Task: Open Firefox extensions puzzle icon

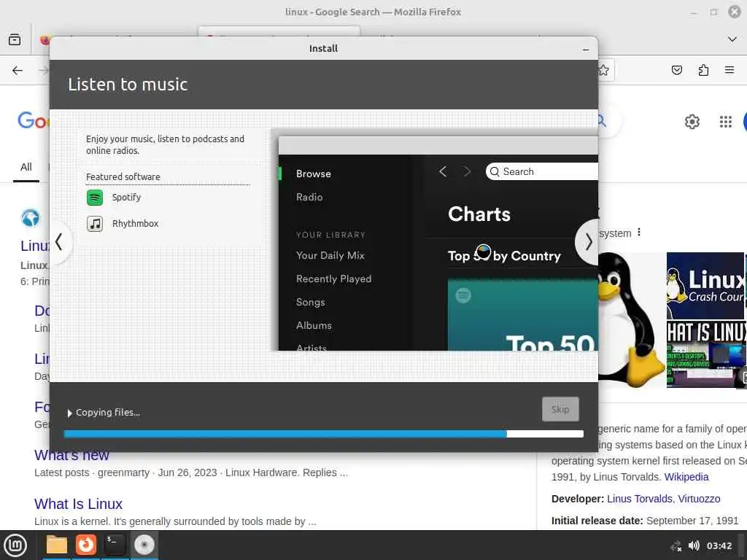Action: click(703, 71)
